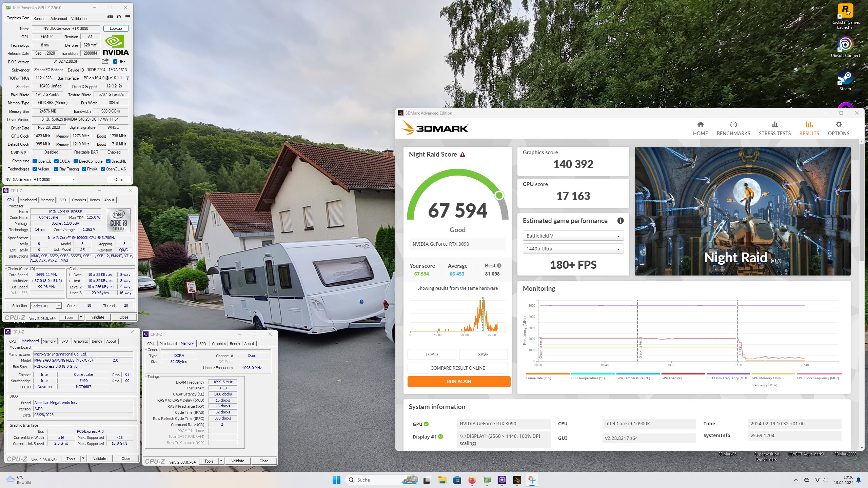Viewport: 868px width, 488px height.
Task: Click the Frame rate (FPS) orange legend swatch
Action: click(548, 373)
